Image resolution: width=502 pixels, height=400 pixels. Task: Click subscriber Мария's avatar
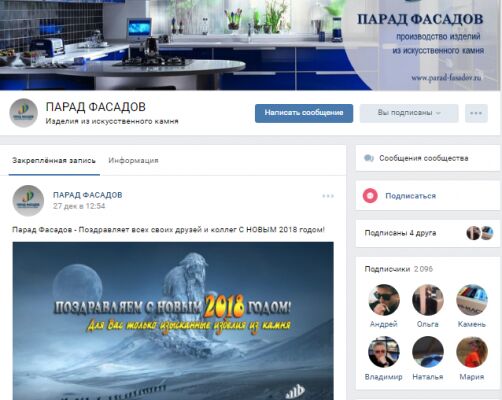click(472, 352)
